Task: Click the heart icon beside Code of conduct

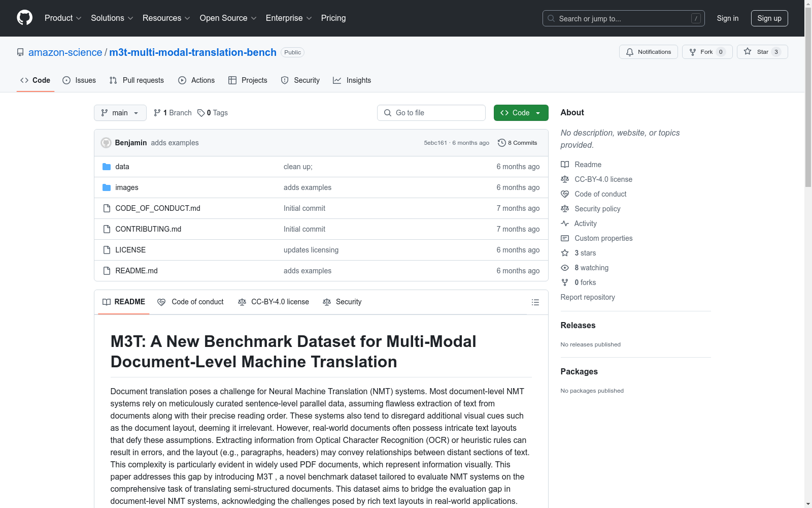Action: pyautogui.click(x=565, y=194)
